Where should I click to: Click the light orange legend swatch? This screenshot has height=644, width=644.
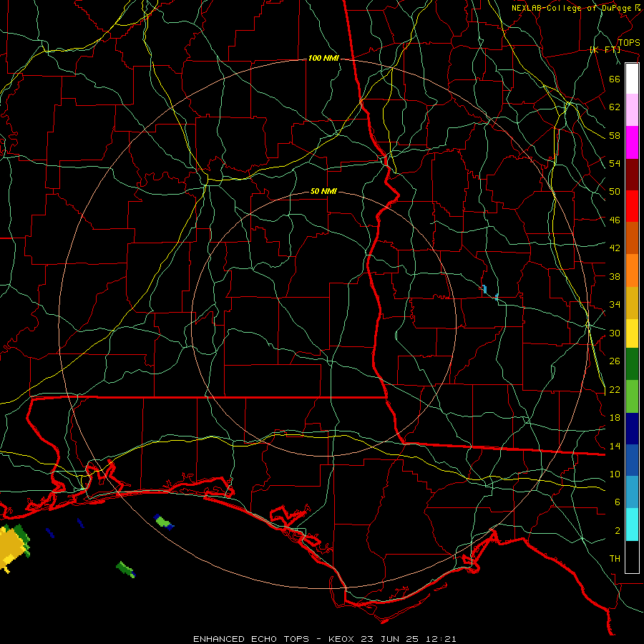click(x=632, y=270)
